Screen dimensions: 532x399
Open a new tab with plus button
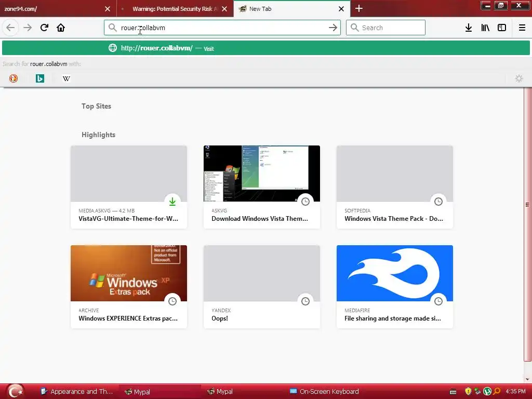point(359,8)
